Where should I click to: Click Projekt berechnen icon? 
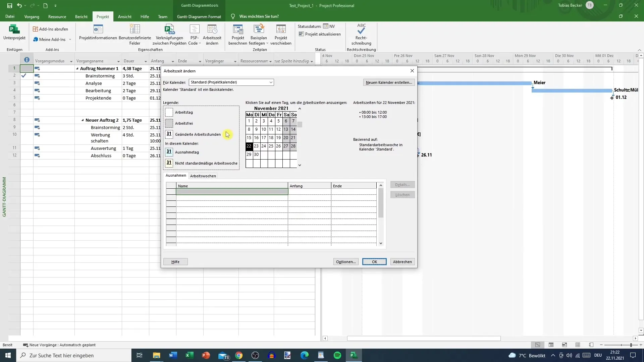coord(238,35)
